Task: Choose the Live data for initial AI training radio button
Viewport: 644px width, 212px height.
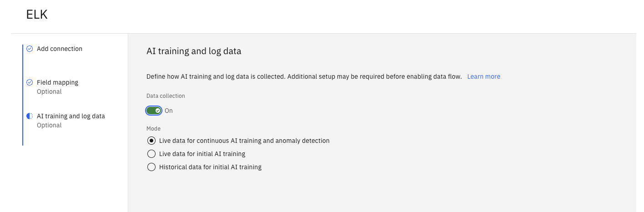Action: (151, 154)
